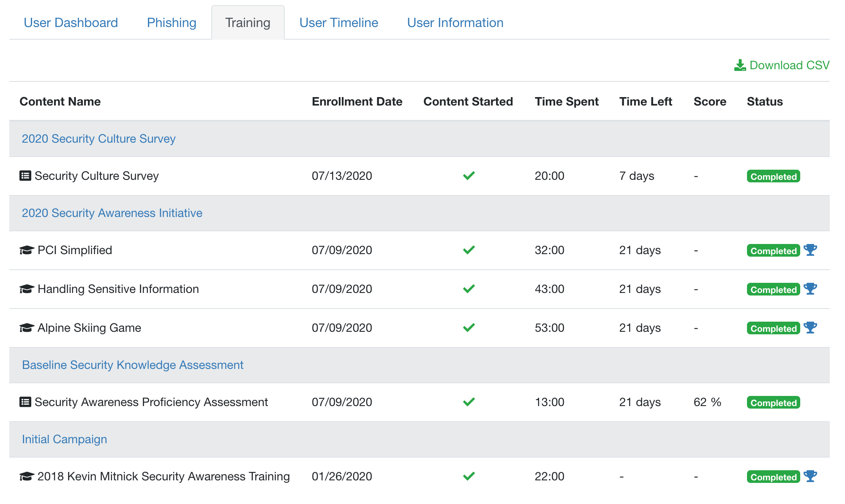Image resolution: width=845 pixels, height=504 pixels.
Task: Click the Time Left column header
Action: (x=646, y=102)
